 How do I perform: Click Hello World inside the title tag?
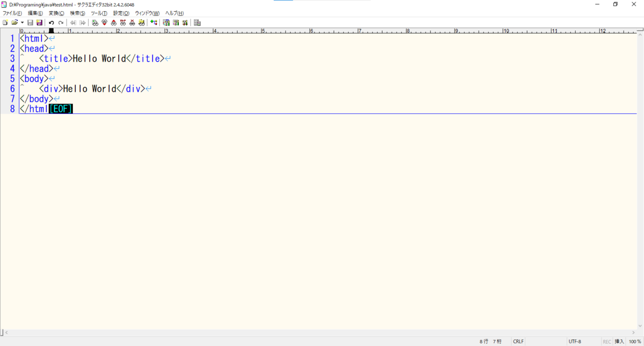coord(99,58)
